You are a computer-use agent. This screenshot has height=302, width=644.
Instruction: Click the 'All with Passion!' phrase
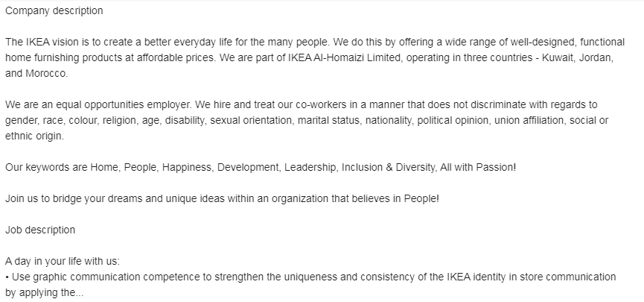coord(478,168)
